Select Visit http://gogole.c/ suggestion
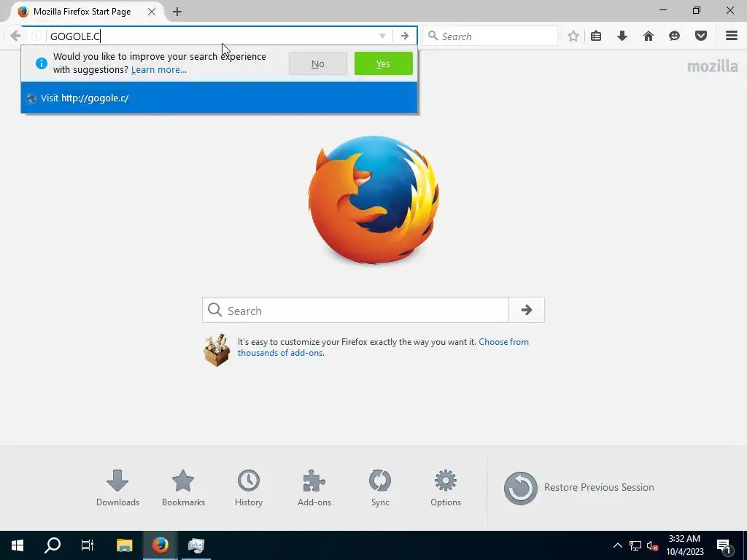 (219, 98)
